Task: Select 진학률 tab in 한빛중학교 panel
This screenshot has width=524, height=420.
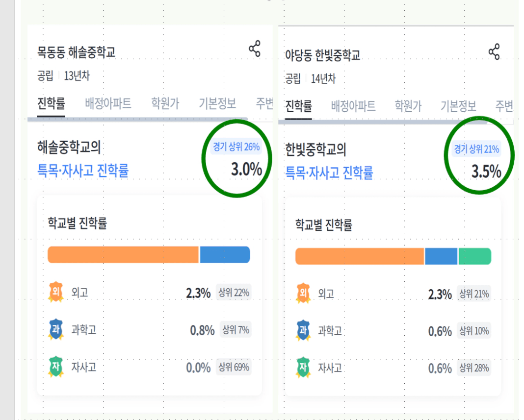Action: click(x=298, y=106)
